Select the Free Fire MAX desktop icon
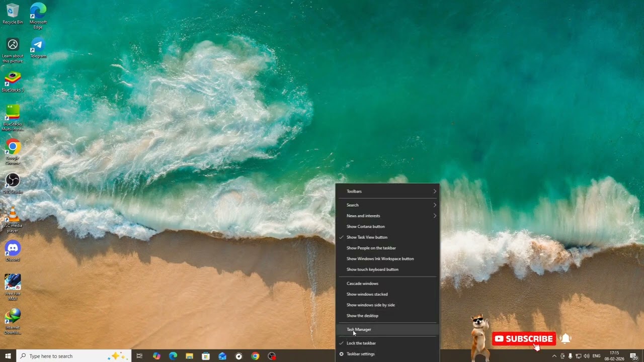 [13, 287]
